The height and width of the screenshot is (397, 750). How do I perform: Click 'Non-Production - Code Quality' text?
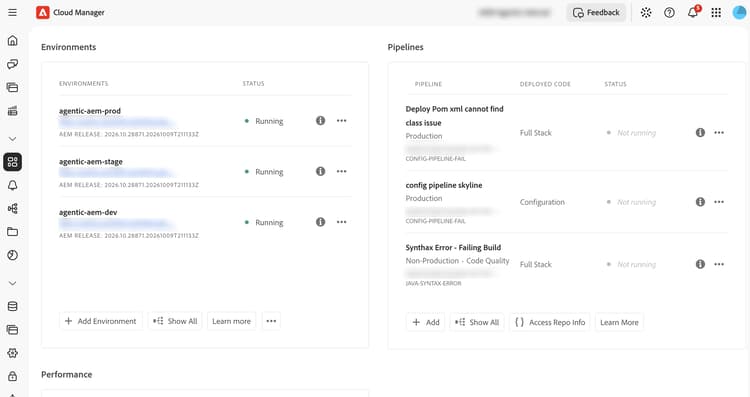pos(457,261)
